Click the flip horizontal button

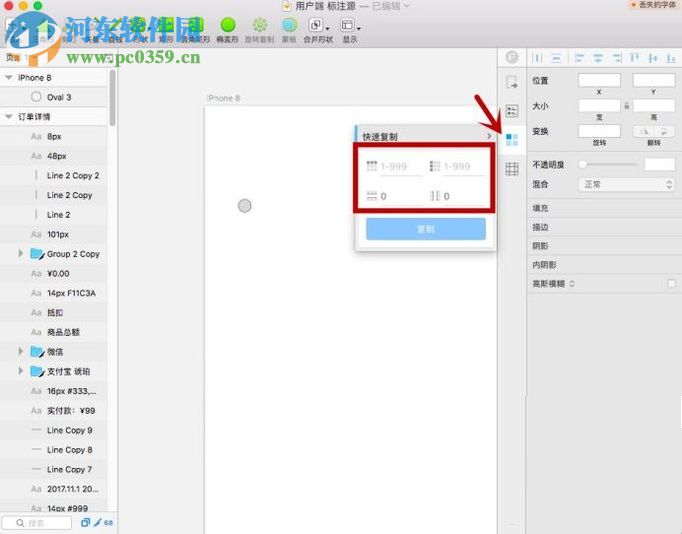(644, 131)
